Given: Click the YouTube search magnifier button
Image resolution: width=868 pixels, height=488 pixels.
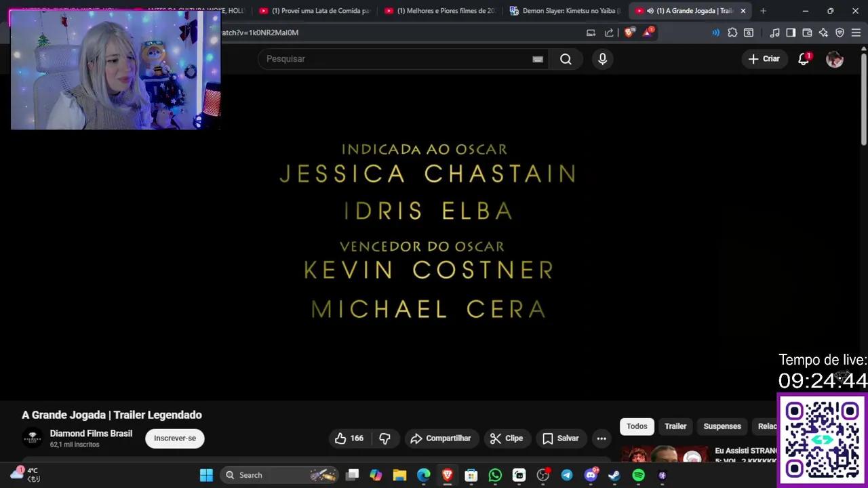Looking at the screenshot, I should coord(566,59).
